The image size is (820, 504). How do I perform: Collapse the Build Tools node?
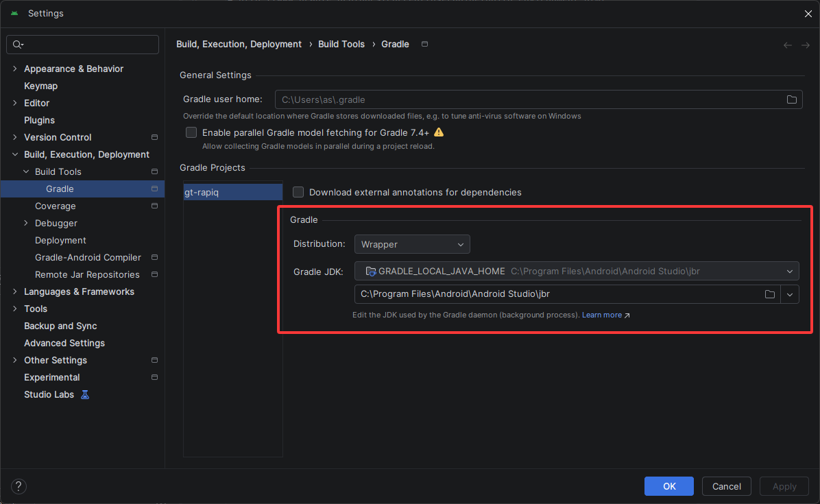[25, 171]
